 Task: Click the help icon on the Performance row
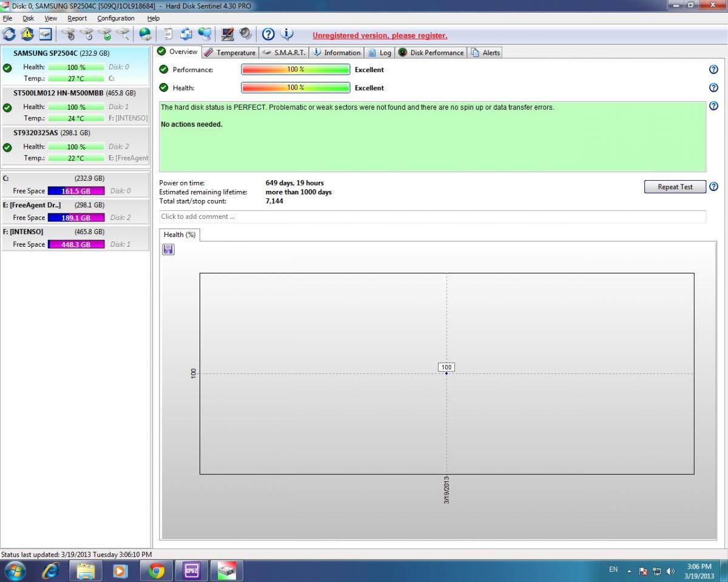point(713,70)
